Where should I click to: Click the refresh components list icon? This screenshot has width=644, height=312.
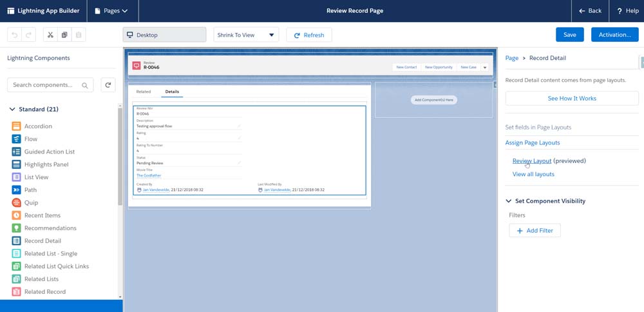click(x=109, y=84)
